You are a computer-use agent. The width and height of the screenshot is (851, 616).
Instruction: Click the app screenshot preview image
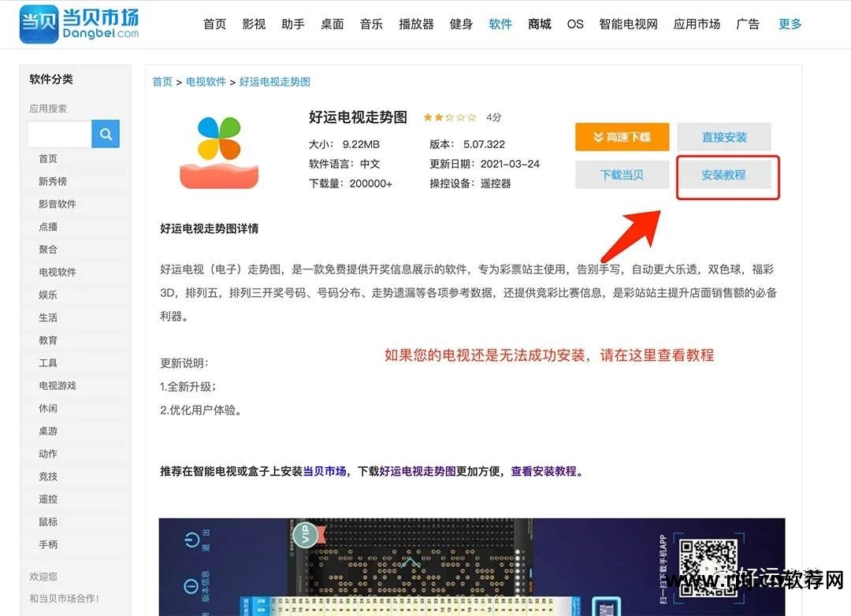click(x=473, y=566)
